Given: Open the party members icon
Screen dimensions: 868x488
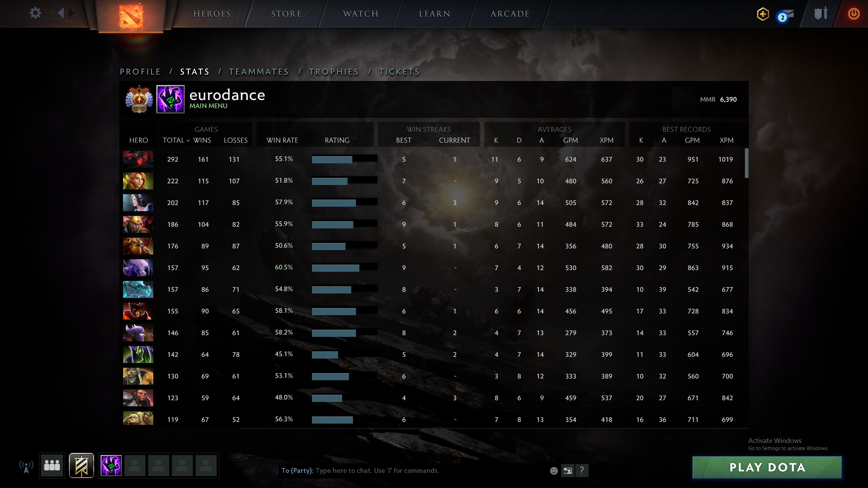Looking at the screenshot, I should pyautogui.click(x=52, y=465).
